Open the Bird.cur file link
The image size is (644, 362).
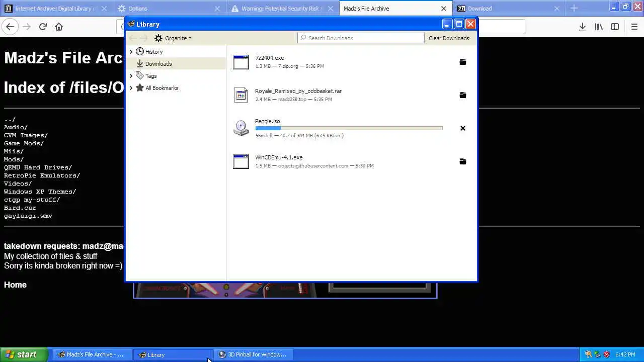point(20,208)
